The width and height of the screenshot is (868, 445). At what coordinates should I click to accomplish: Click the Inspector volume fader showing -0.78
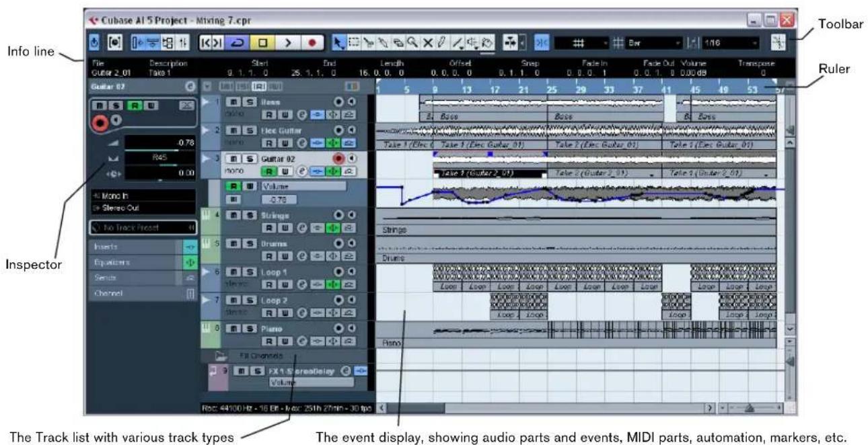[x=160, y=143]
